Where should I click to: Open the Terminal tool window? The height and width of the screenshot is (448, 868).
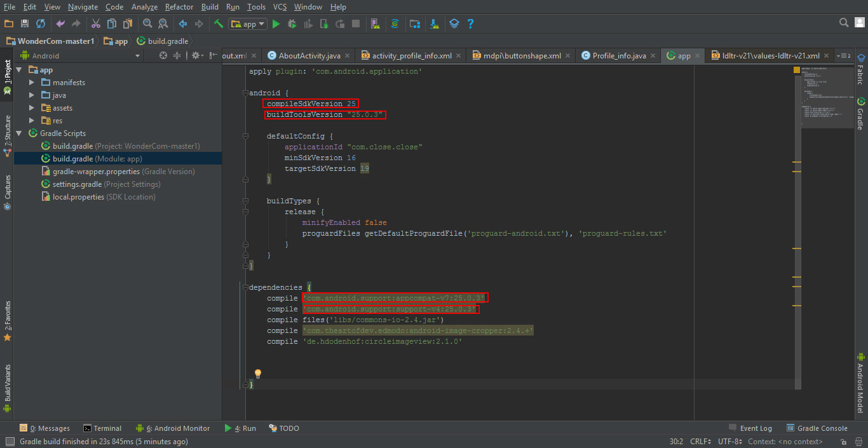102,428
